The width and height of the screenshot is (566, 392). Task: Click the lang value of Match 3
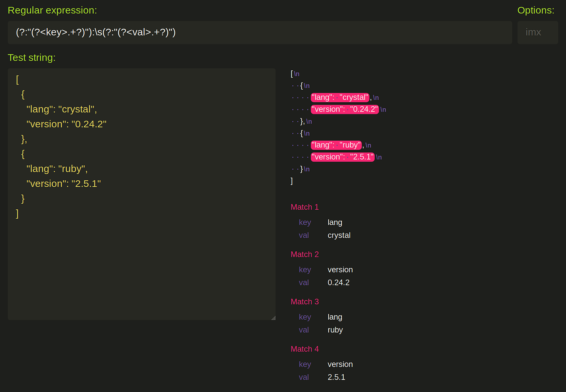pyautogui.click(x=335, y=317)
